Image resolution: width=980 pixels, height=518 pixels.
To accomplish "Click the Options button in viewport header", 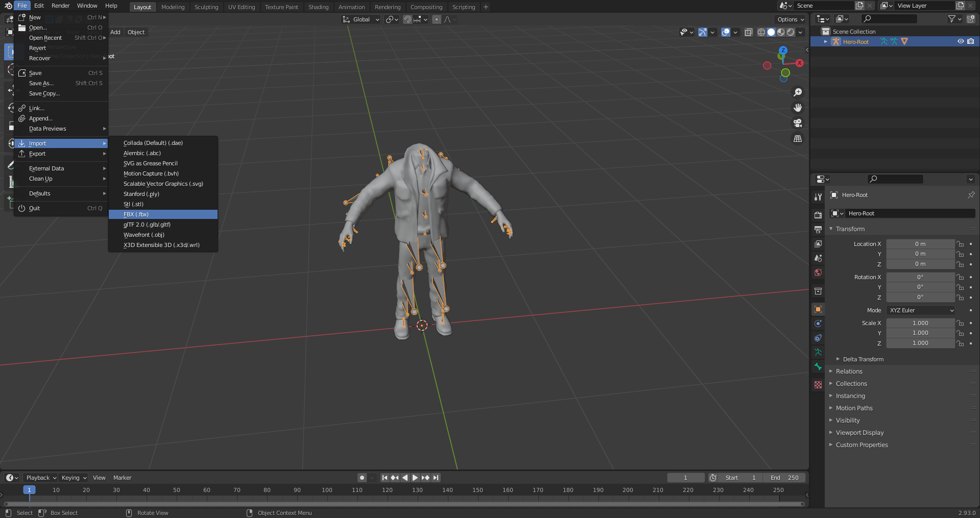I will (791, 19).
